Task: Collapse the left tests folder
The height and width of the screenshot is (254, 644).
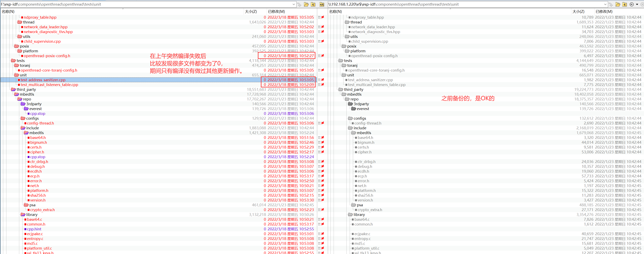Action: pyautogui.click(x=13, y=61)
